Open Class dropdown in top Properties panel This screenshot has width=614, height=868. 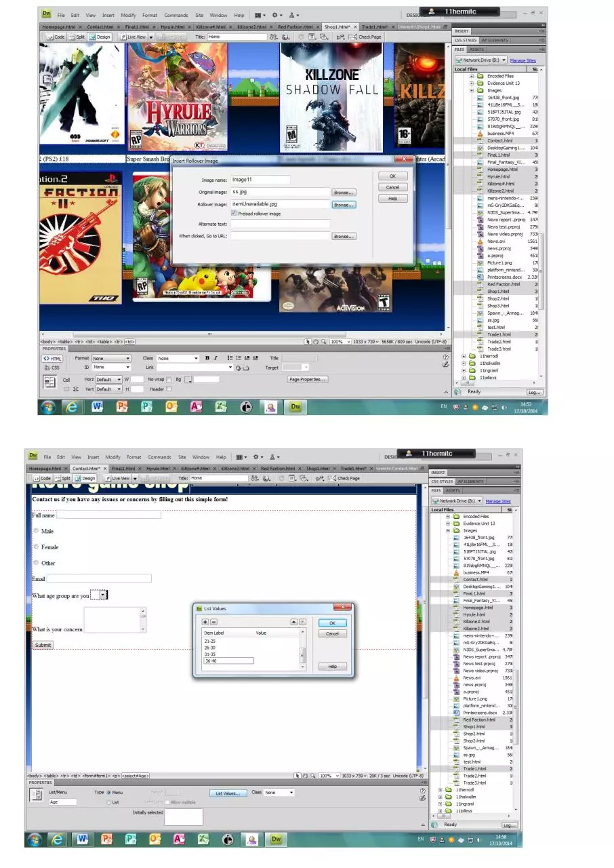(176, 358)
